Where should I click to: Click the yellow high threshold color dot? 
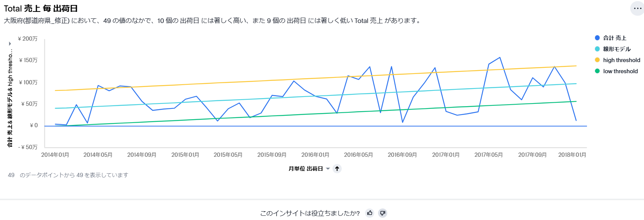(x=597, y=60)
